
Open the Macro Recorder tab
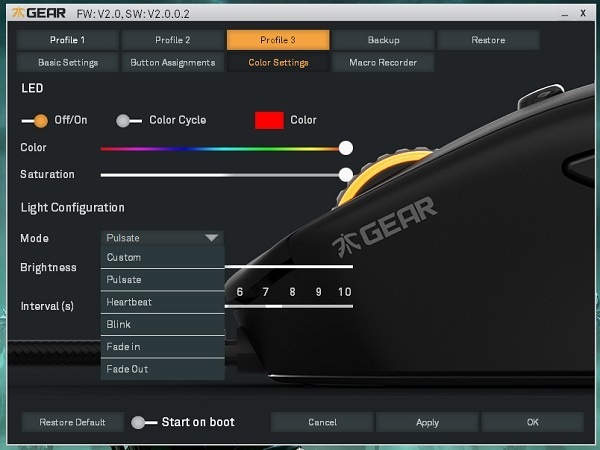(x=383, y=62)
